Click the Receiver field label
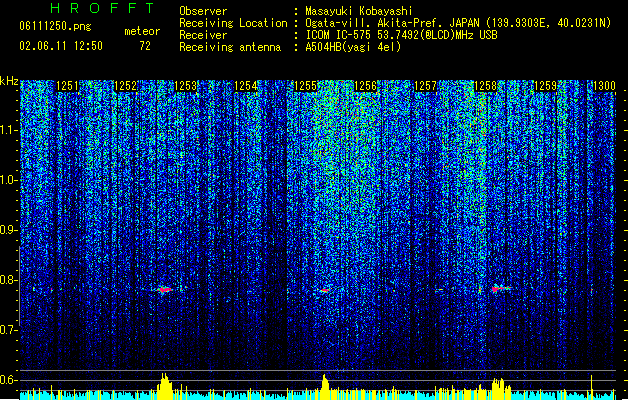 click(x=203, y=35)
